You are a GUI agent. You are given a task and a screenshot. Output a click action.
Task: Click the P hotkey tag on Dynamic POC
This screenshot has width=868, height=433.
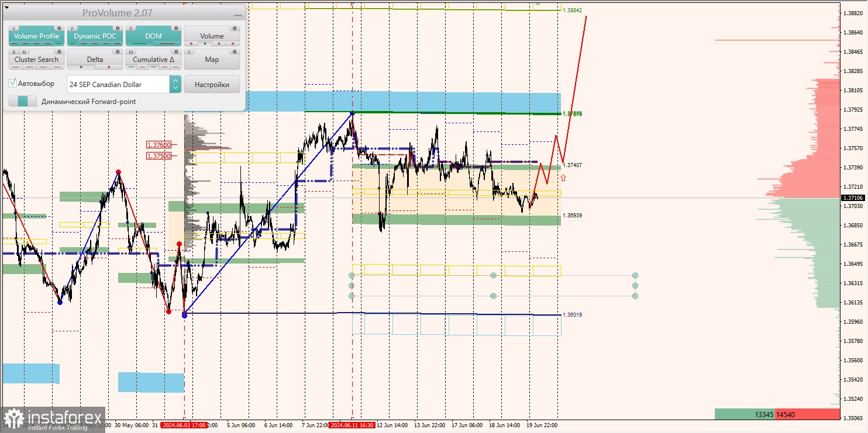tap(73, 29)
